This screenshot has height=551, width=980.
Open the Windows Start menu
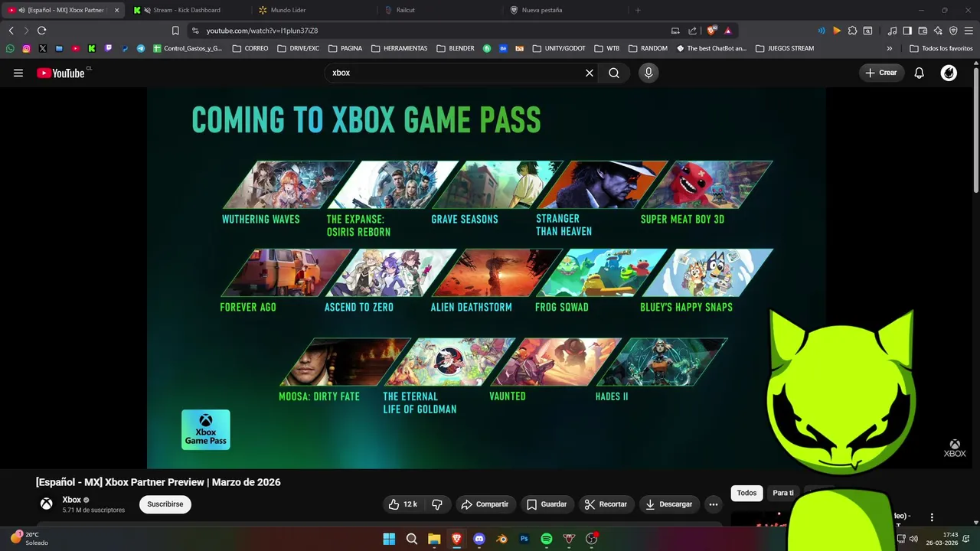point(389,539)
